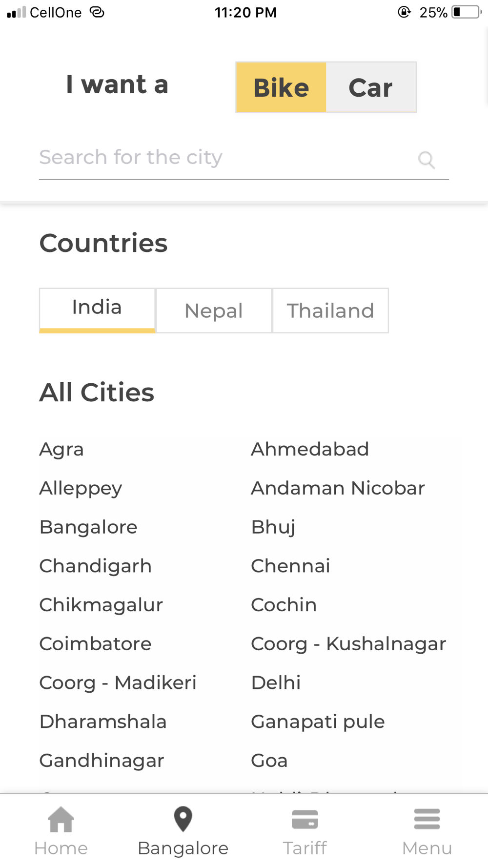488x868 pixels.
Task: Choose Agra from the city list
Action: tap(61, 449)
